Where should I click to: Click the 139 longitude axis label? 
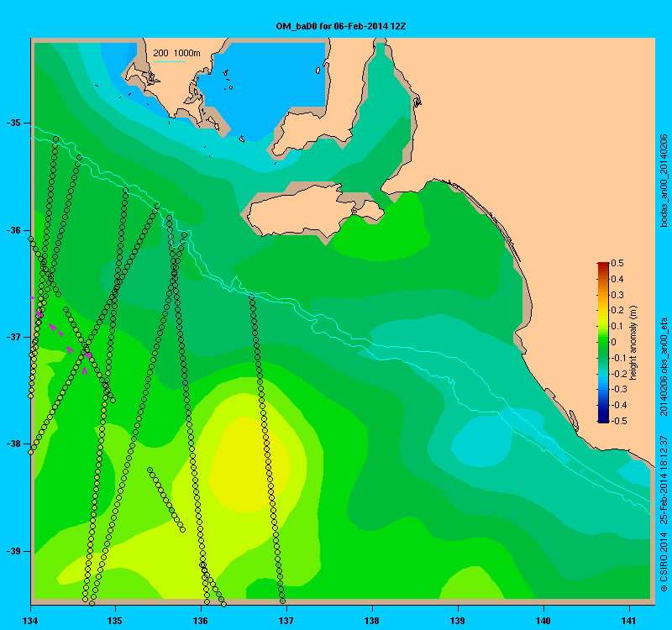458,621
